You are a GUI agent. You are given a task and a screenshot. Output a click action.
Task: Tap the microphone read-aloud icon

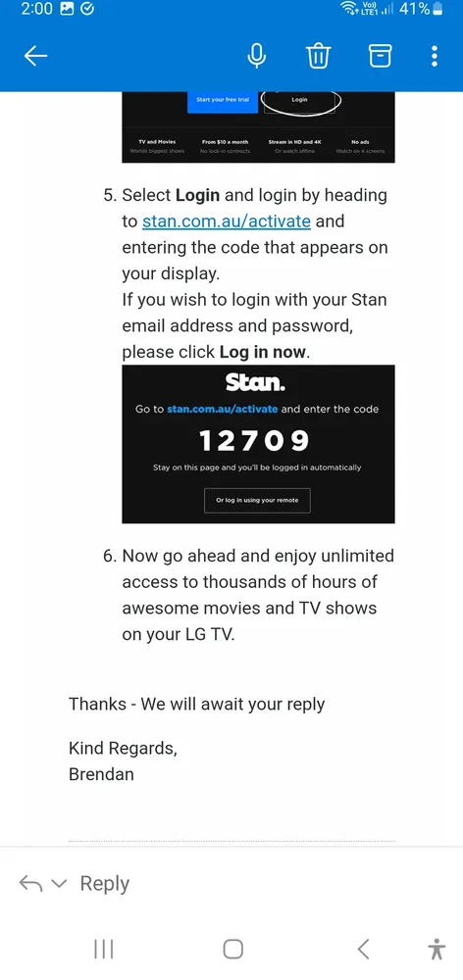(x=257, y=56)
